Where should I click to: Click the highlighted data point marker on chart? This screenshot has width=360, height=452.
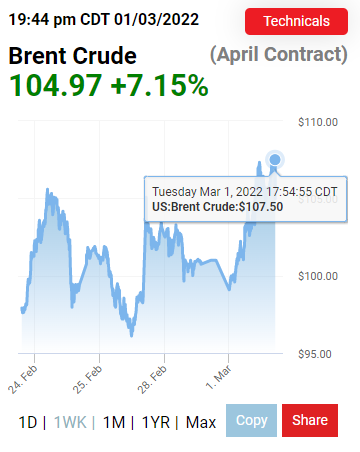click(275, 160)
